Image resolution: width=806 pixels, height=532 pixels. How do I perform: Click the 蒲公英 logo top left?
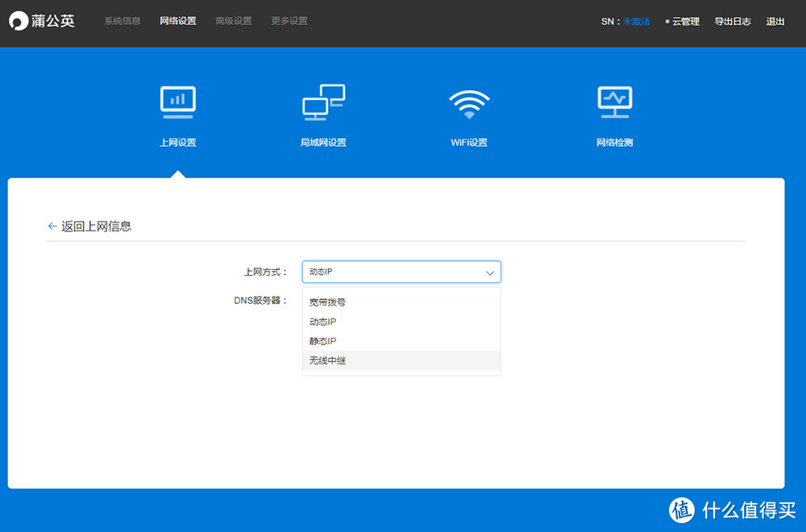(x=41, y=21)
